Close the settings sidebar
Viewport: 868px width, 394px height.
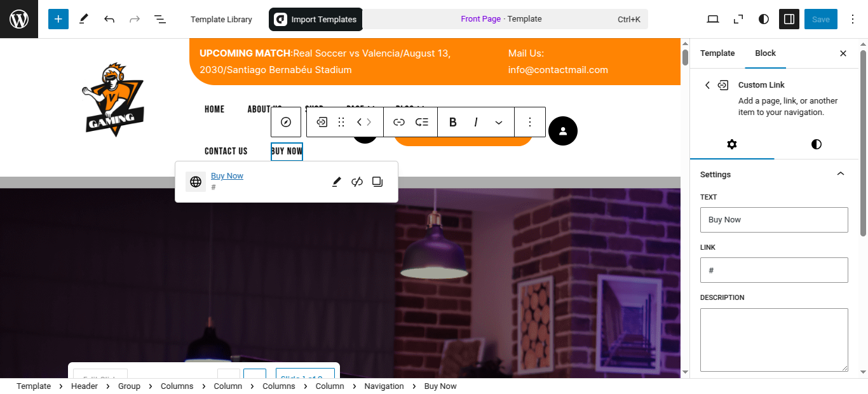pyautogui.click(x=843, y=53)
